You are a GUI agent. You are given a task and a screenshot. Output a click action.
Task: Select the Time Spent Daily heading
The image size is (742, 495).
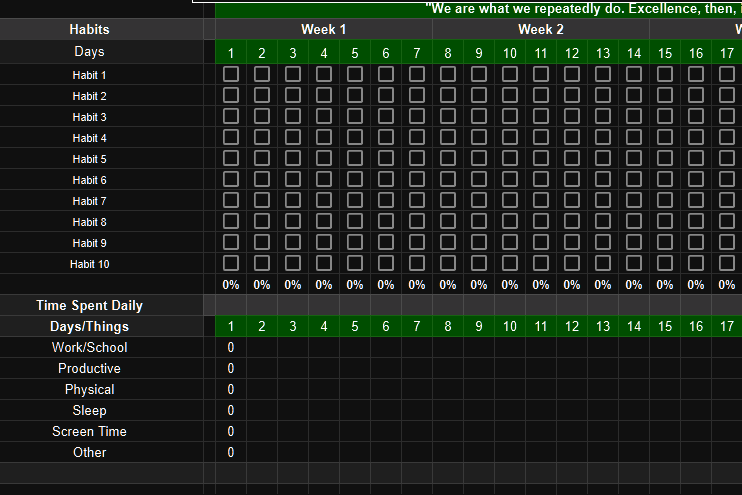(90, 305)
